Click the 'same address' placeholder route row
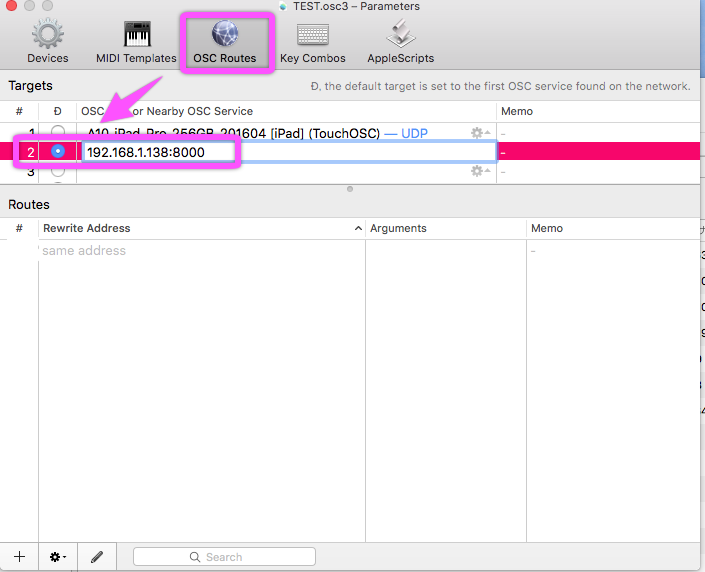The image size is (705, 572). (84, 251)
